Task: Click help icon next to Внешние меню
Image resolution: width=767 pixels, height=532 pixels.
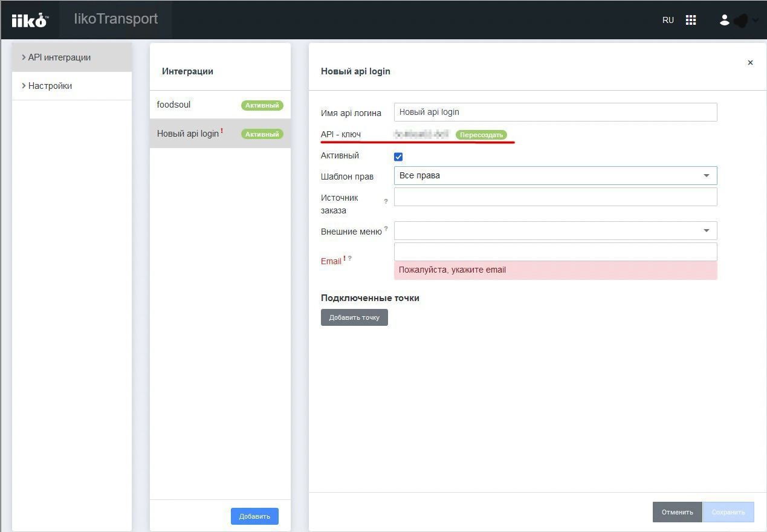Action: [386, 229]
